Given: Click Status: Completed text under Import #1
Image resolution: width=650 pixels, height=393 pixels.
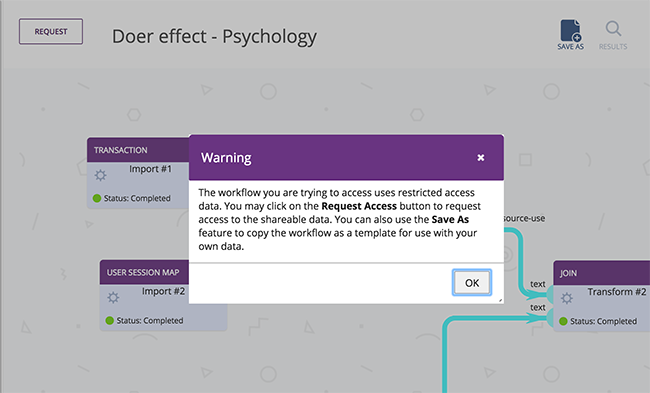Looking at the screenshot, I should point(137,198).
